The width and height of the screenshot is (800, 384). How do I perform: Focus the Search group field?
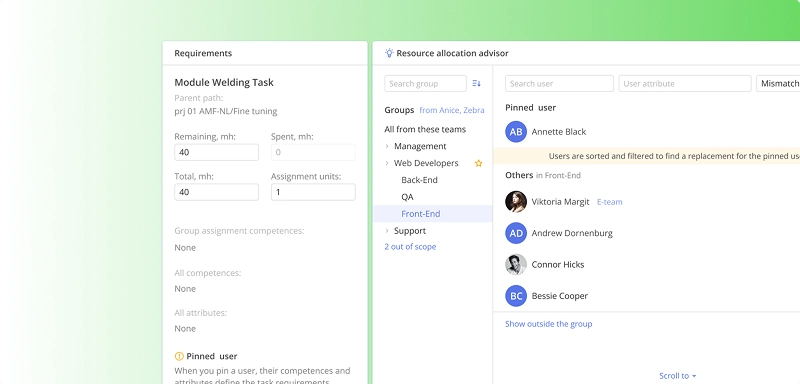(426, 84)
